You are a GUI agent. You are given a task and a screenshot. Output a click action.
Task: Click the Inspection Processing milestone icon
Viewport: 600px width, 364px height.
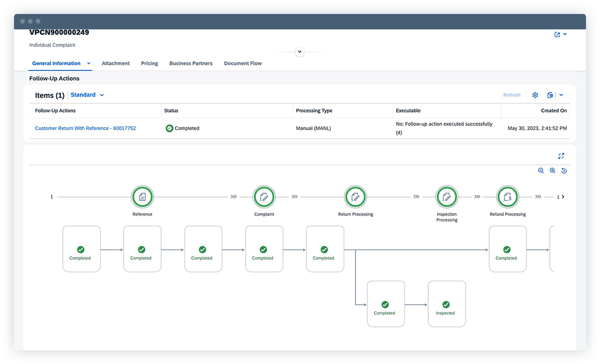pyautogui.click(x=447, y=196)
